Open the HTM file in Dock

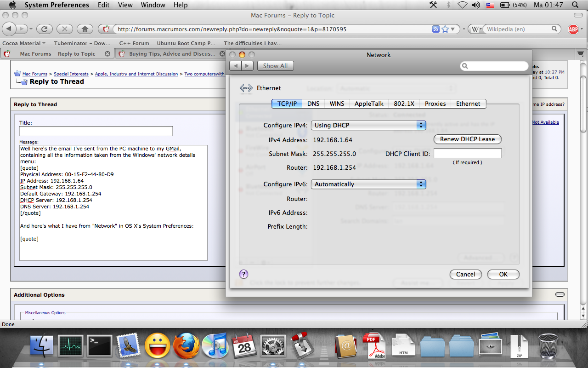point(403,345)
